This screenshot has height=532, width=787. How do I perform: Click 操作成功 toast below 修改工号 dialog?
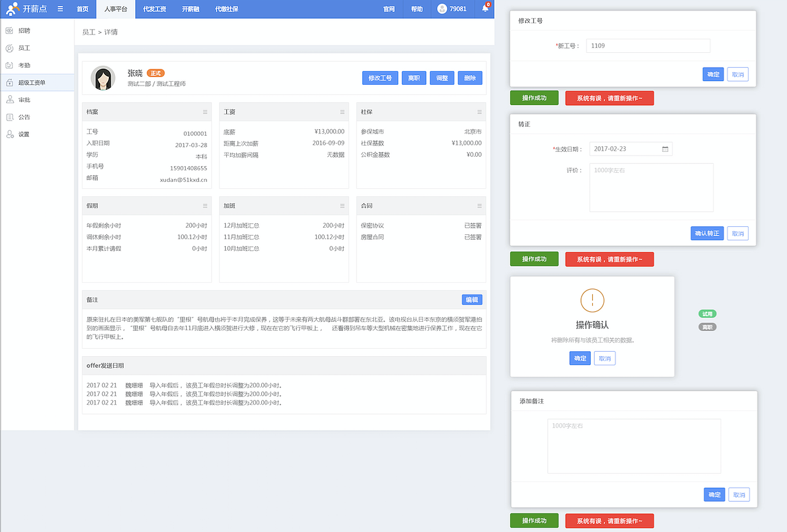pos(534,98)
